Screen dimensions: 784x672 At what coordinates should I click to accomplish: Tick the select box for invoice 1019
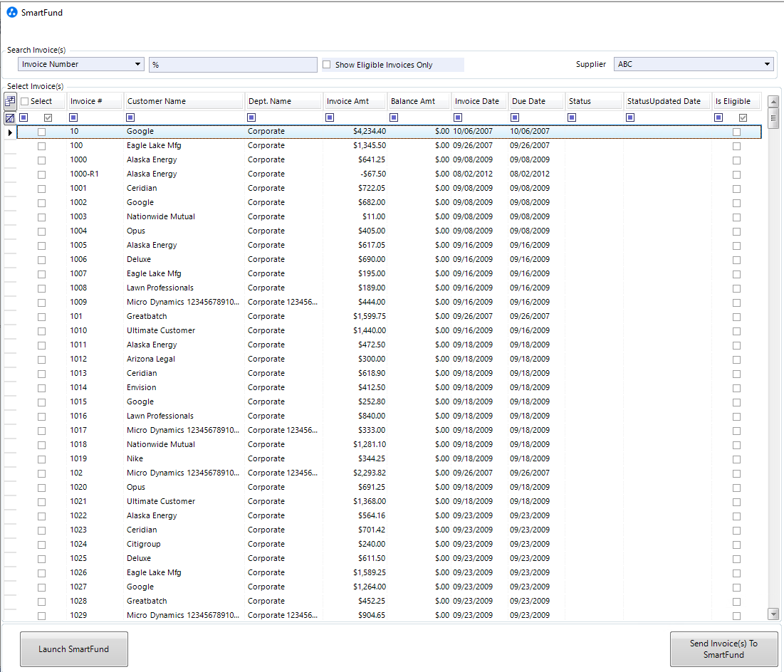click(x=41, y=459)
